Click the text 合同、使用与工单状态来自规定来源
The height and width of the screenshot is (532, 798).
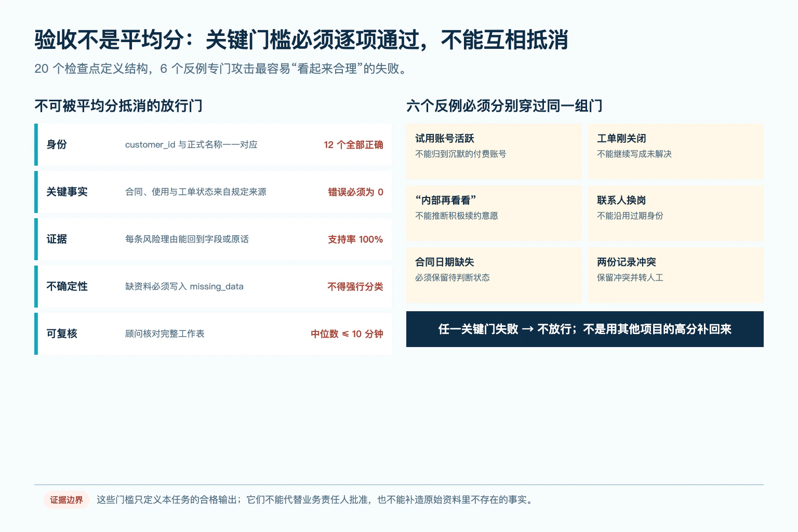pos(196,192)
